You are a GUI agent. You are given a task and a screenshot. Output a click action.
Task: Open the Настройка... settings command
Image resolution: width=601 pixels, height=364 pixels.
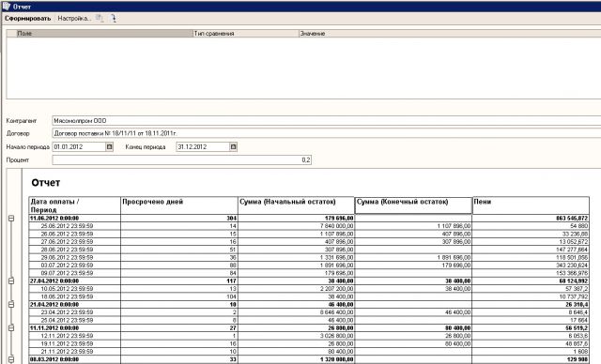74,19
